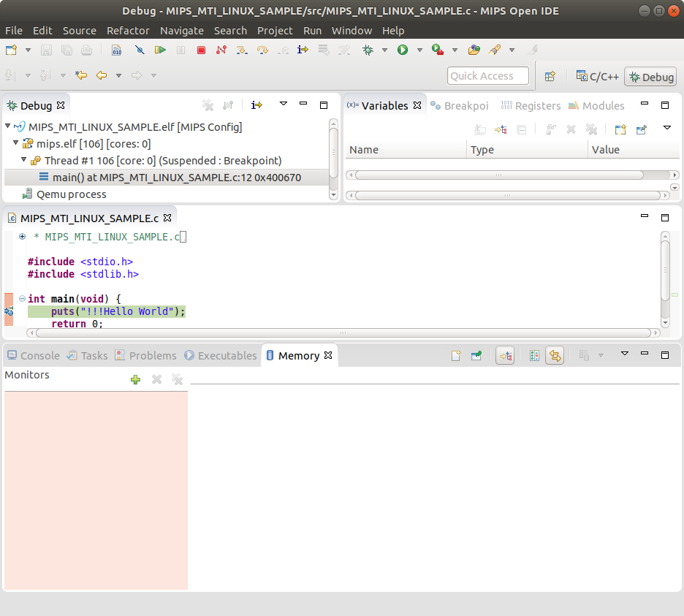This screenshot has width=684, height=616.
Task: Select the Qemu process entry
Action: [x=64, y=194]
